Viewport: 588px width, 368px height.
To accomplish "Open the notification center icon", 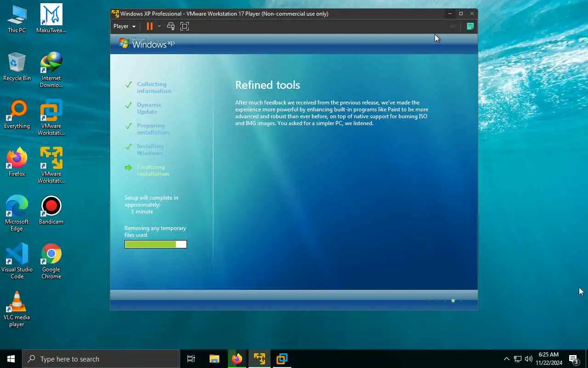I will point(573,359).
